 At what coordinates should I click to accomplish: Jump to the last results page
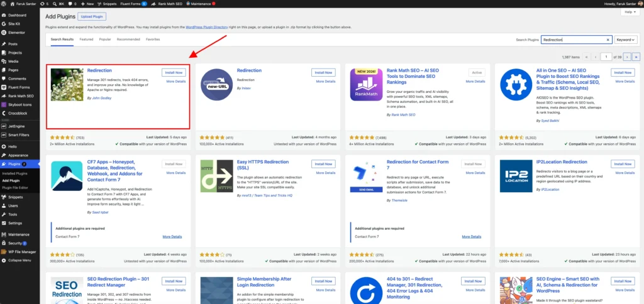tap(636, 57)
